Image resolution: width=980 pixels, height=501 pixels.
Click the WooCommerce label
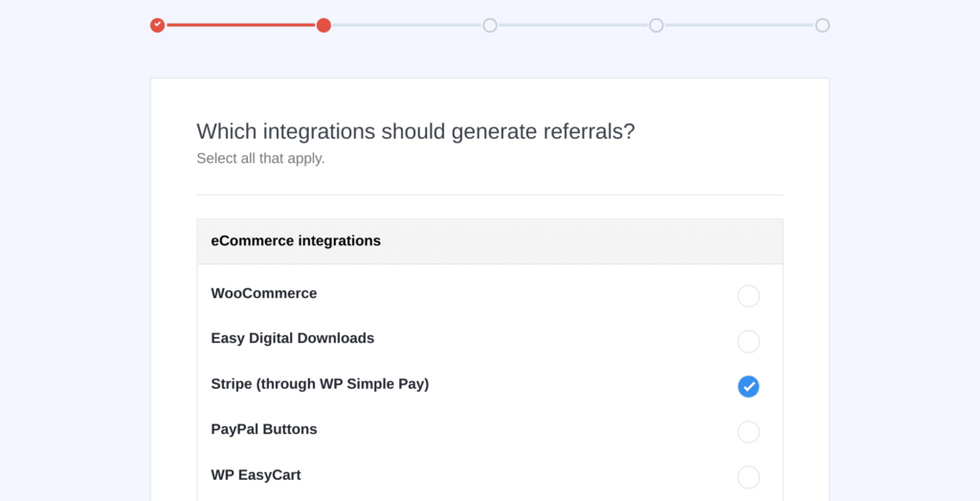pos(264,293)
